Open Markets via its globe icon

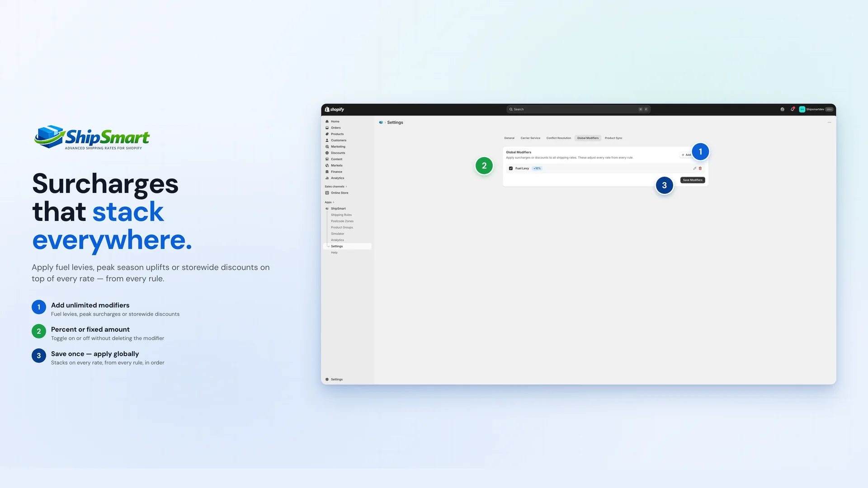(327, 166)
